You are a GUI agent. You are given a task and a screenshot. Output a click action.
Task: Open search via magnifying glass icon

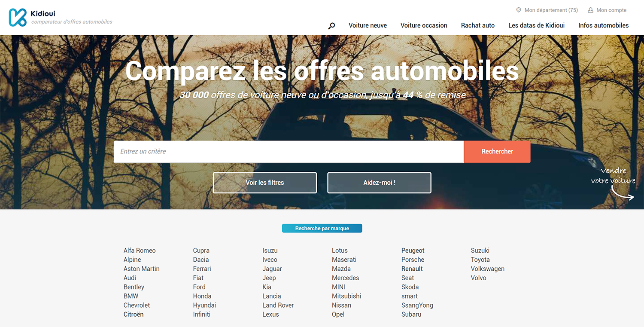[x=331, y=26]
